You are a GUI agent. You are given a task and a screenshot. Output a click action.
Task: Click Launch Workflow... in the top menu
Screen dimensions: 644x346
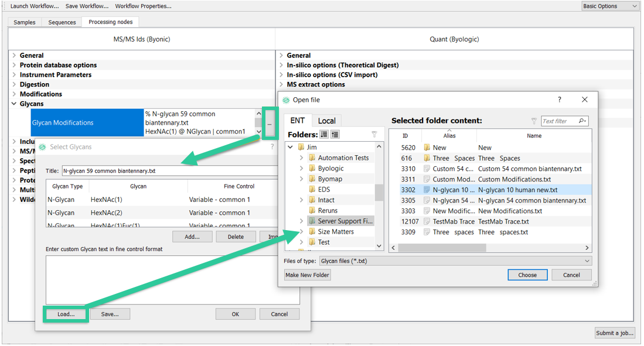tap(35, 6)
